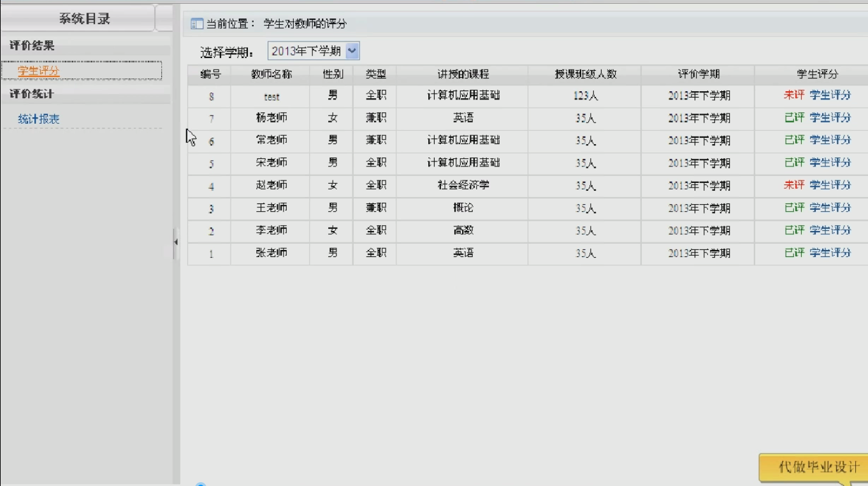The width and height of the screenshot is (868, 486).
Task: Click 学生评分 link for 杨老师
Action: [x=830, y=118]
